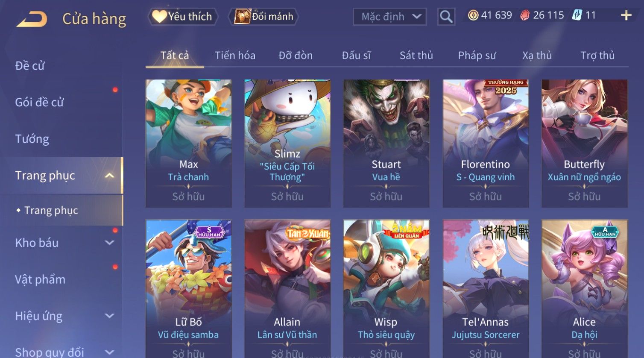Tap the red gem currency icon
The height and width of the screenshot is (358, 644).
click(525, 15)
